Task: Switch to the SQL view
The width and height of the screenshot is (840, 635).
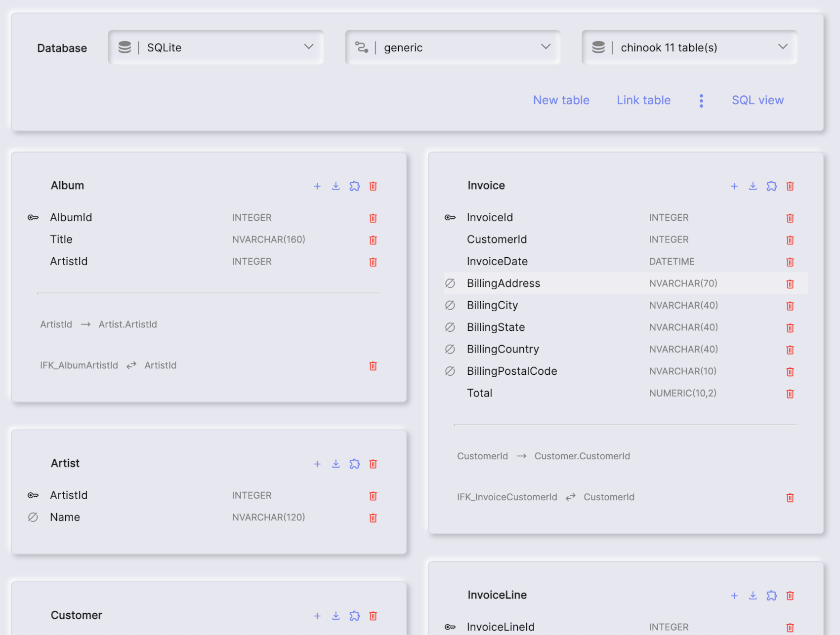Action: (757, 100)
